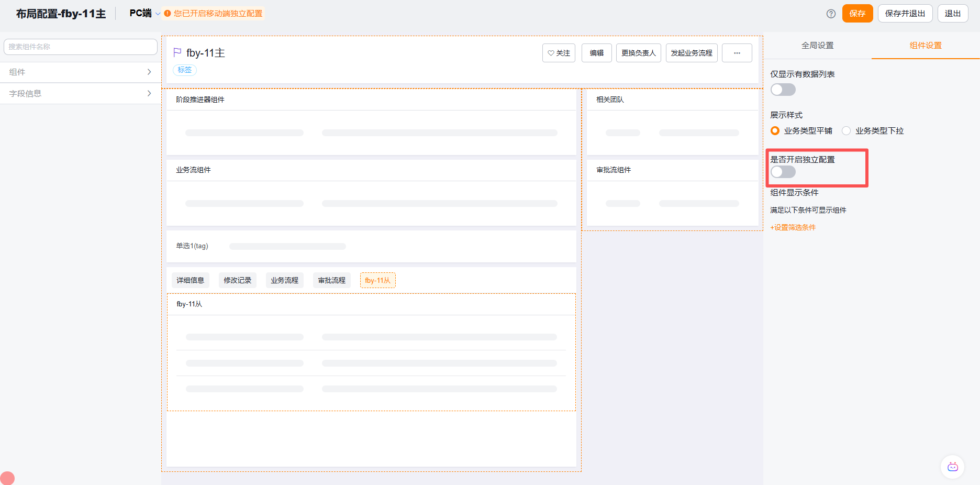This screenshot has width=980, height=485.
Task: Open the "..." more options menu
Action: [737, 53]
